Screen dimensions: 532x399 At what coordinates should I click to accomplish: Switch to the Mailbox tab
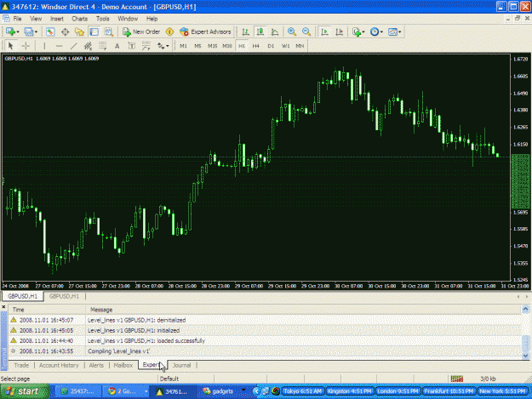click(x=123, y=365)
